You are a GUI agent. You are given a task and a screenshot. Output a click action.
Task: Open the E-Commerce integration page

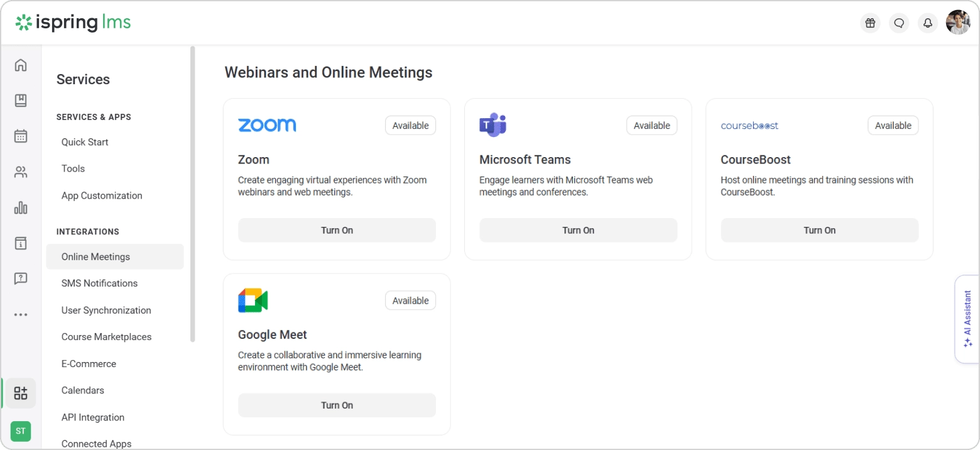coord(89,363)
